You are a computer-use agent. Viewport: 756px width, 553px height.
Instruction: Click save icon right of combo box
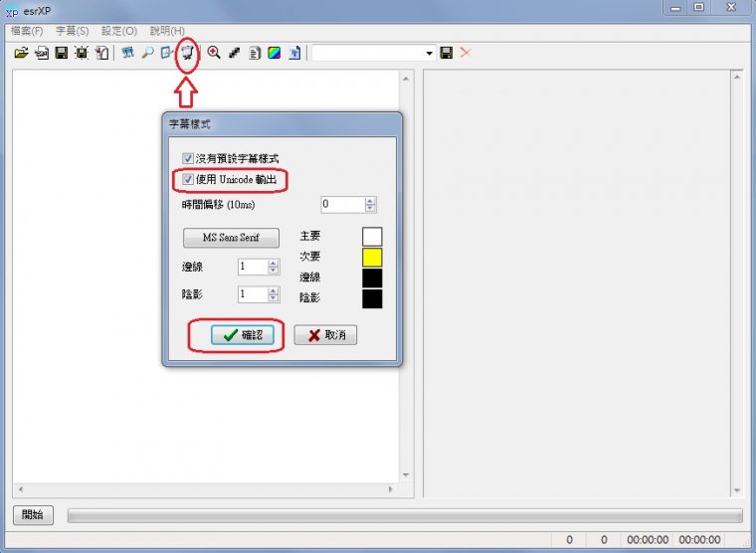click(x=447, y=53)
